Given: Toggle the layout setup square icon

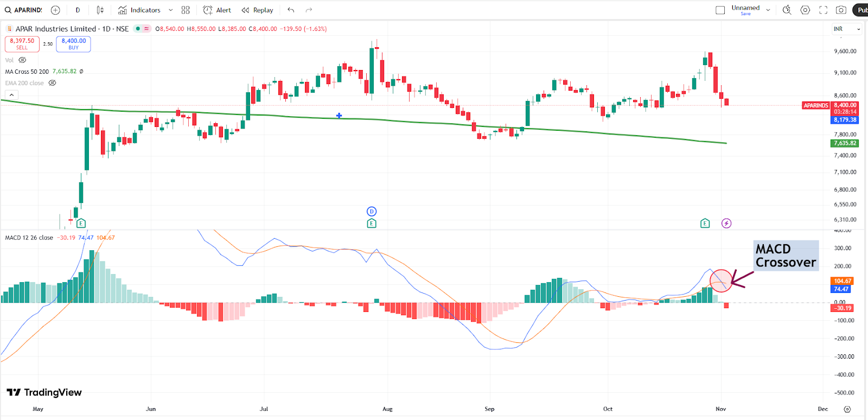Looking at the screenshot, I should pyautogui.click(x=720, y=10).
